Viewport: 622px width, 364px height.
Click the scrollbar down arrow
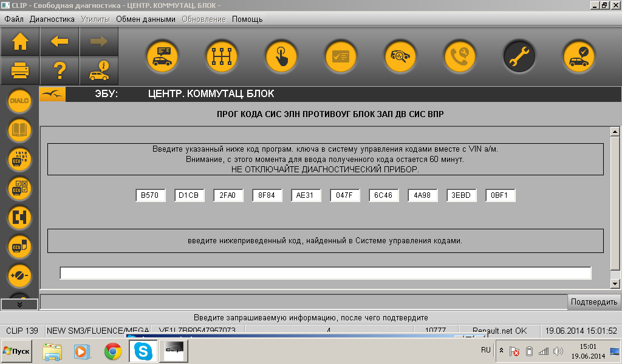coord(615,283)
